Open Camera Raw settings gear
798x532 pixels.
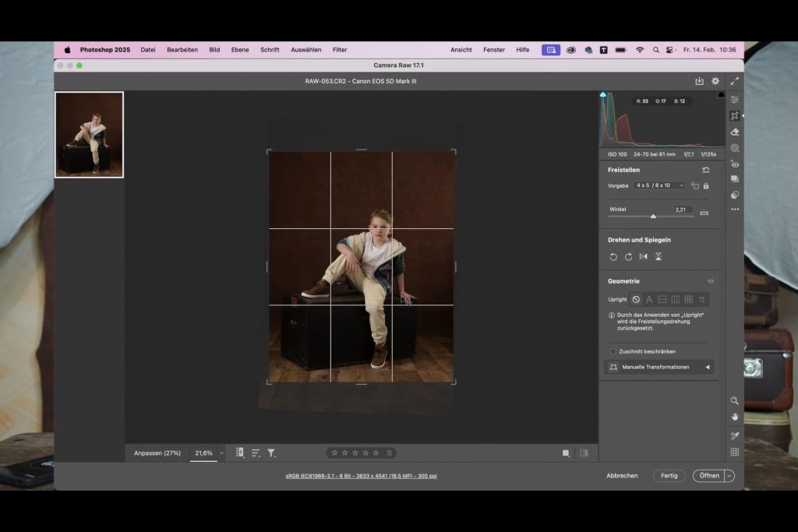point(715,81)
